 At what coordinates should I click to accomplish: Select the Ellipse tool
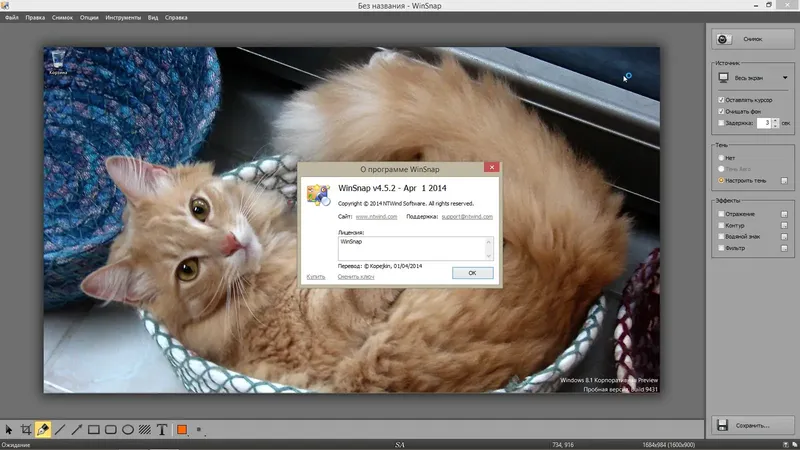pos(128,430)
